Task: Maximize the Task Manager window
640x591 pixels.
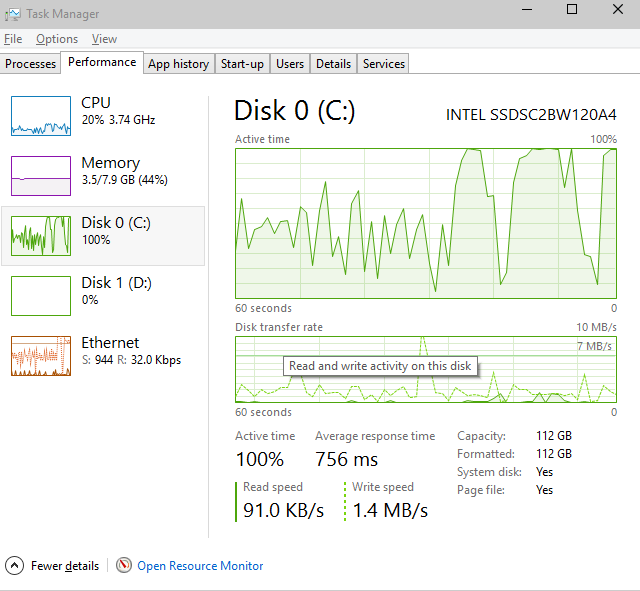Action: coord(572,9)
